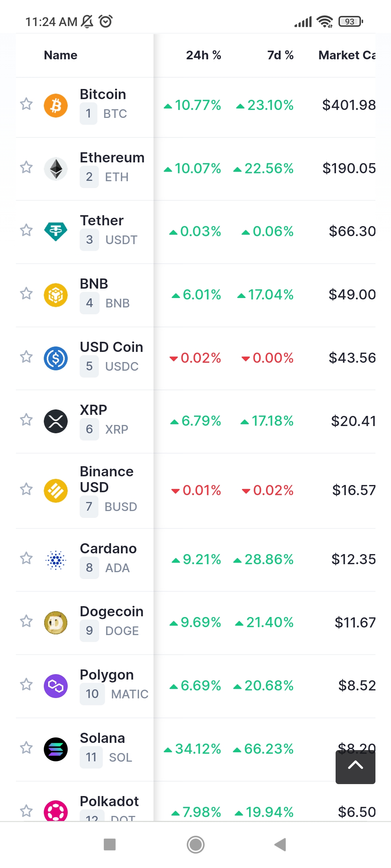Sort by the Name column header
This screenshot has height=868, width=391.
(60, 55)
